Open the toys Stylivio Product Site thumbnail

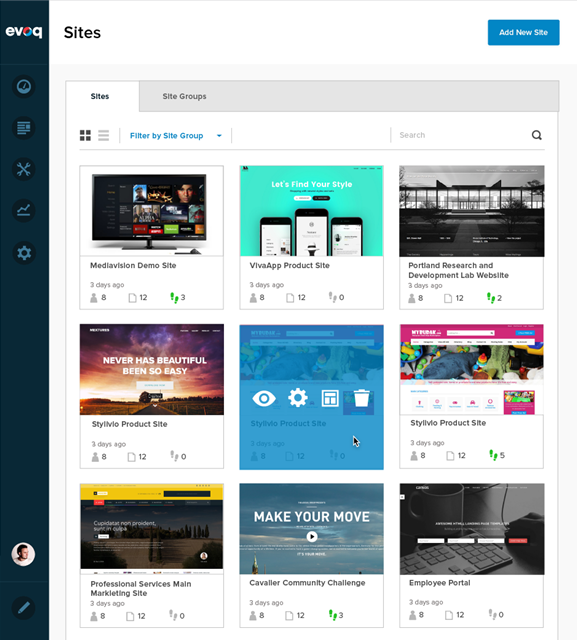[472, 369]
